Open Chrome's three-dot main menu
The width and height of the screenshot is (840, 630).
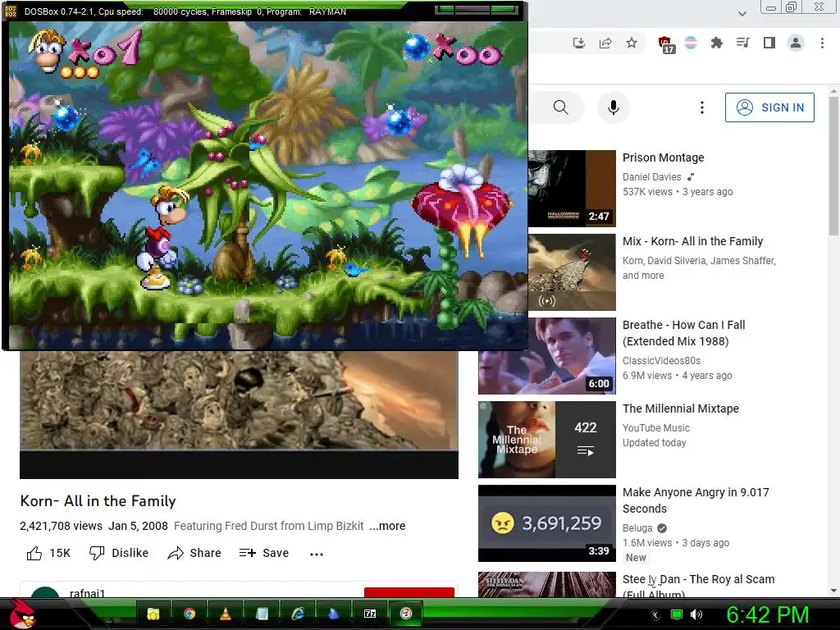click(x=822, y=43)
